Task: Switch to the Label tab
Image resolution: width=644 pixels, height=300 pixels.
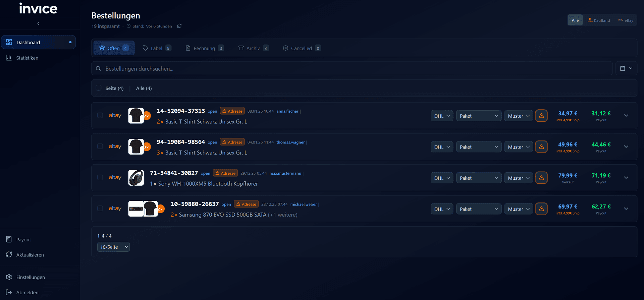Action: click(157, 48)
